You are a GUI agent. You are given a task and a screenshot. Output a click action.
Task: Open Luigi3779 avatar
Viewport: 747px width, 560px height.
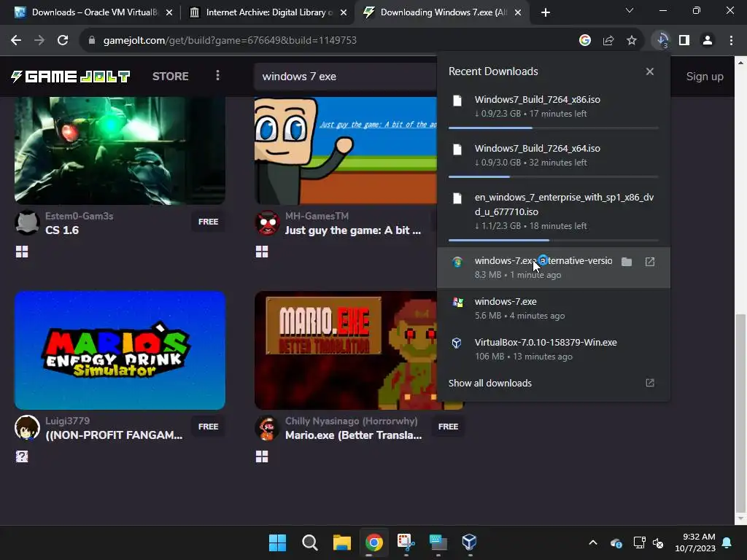click(27, 427)
